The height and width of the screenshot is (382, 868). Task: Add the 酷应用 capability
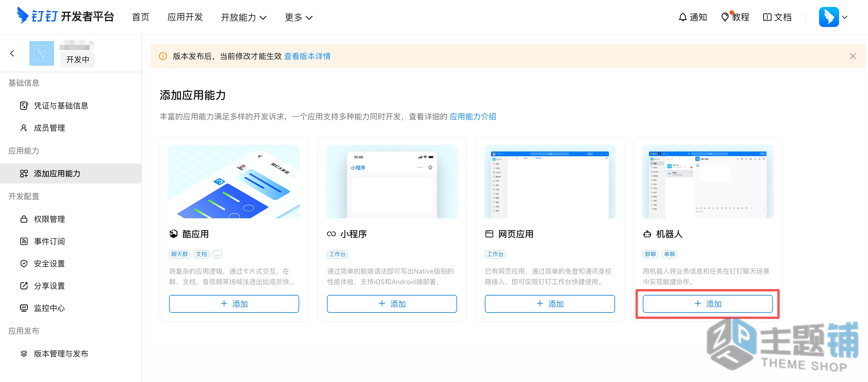234,304
